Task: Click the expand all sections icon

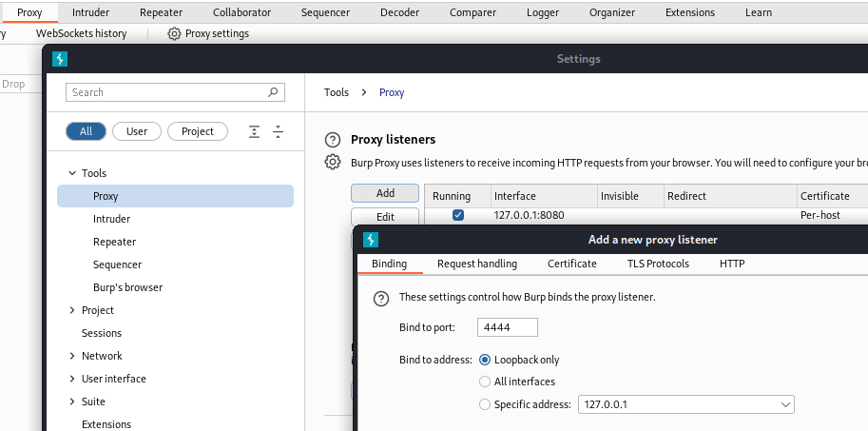Action: [254, 132]
